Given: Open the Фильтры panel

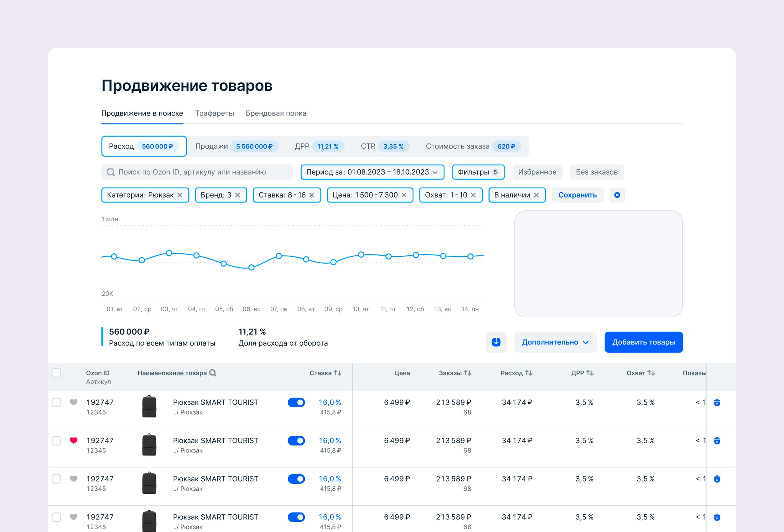Looking at the screenshot, I should click(479, 172).
